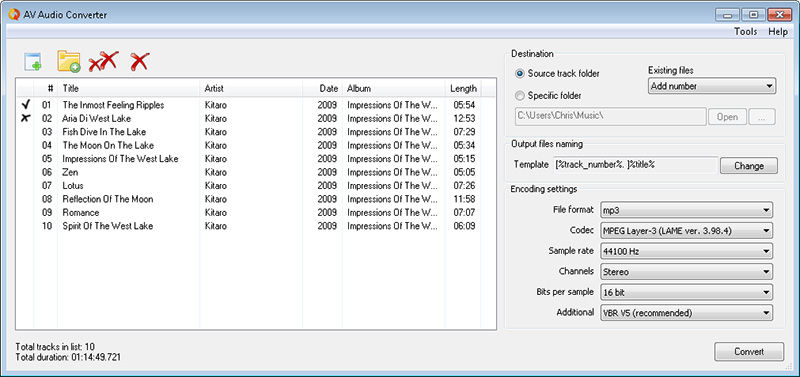800x377 pixels.
Task: Click the output naming Template field
Action: [635, 165]
